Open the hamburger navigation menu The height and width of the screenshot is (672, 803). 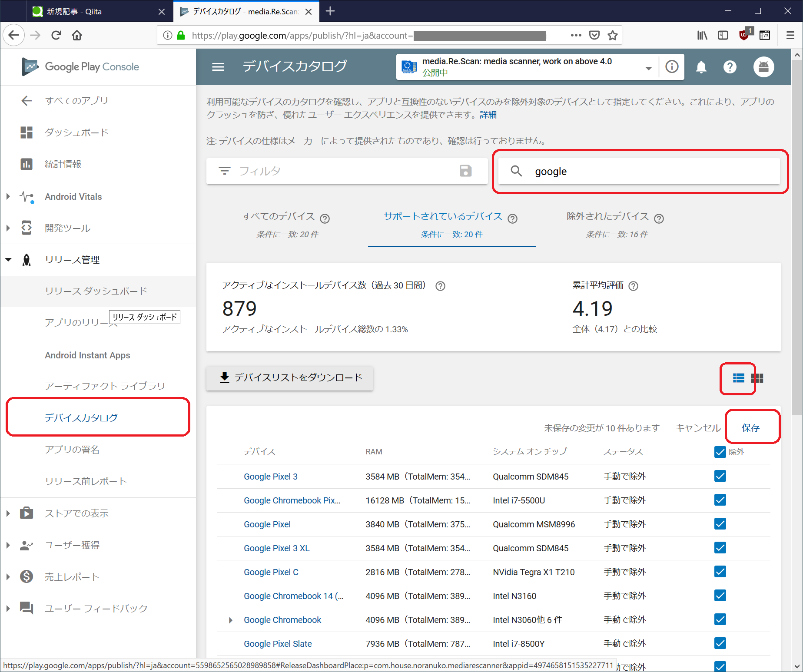[218, 67]
